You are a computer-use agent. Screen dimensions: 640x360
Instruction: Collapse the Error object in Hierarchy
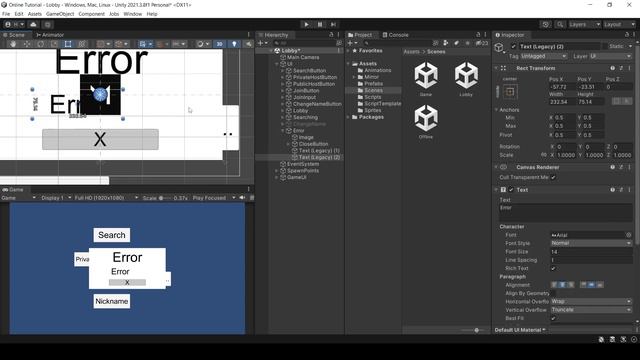283,131
